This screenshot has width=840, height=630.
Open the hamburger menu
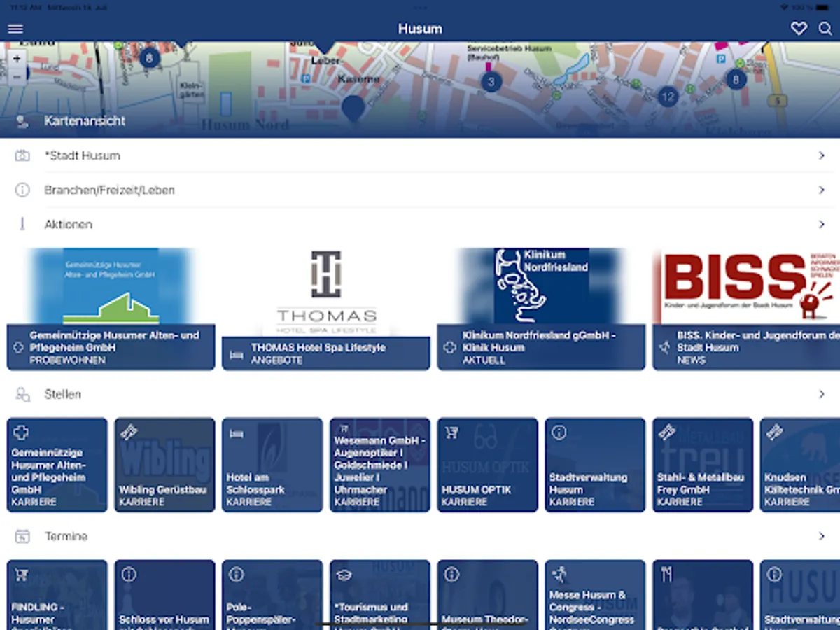click(15, 29)
